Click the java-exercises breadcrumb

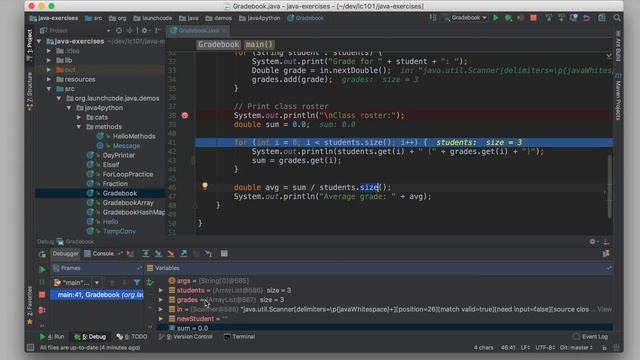click(x=54, y=18)
